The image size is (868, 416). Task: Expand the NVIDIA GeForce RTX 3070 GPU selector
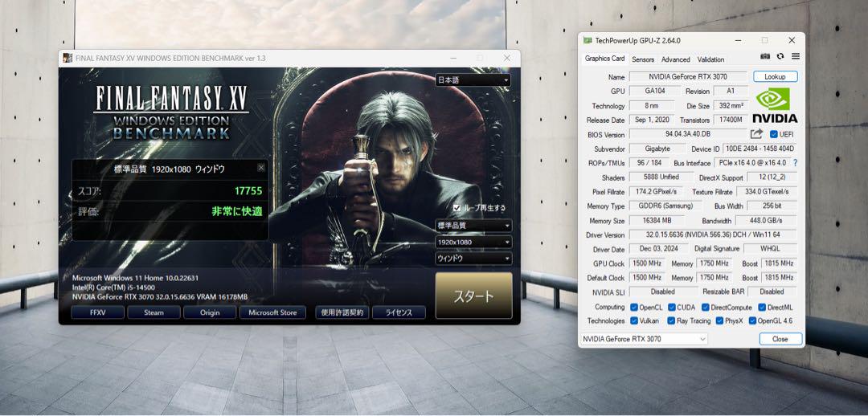point(644,339)
